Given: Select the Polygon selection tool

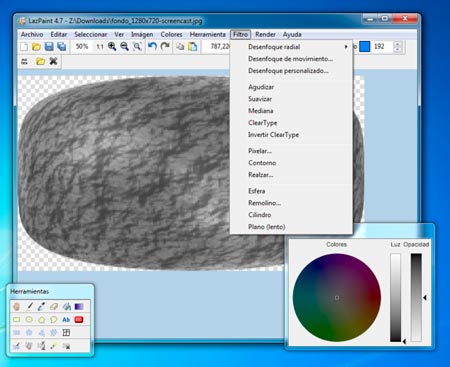Looking at the screenshot, I should pyautogui.click(x=41, y=332).
